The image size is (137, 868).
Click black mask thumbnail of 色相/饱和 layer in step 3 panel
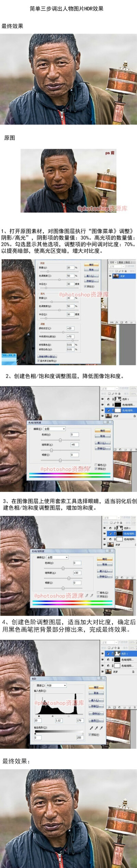pos(120,533)
